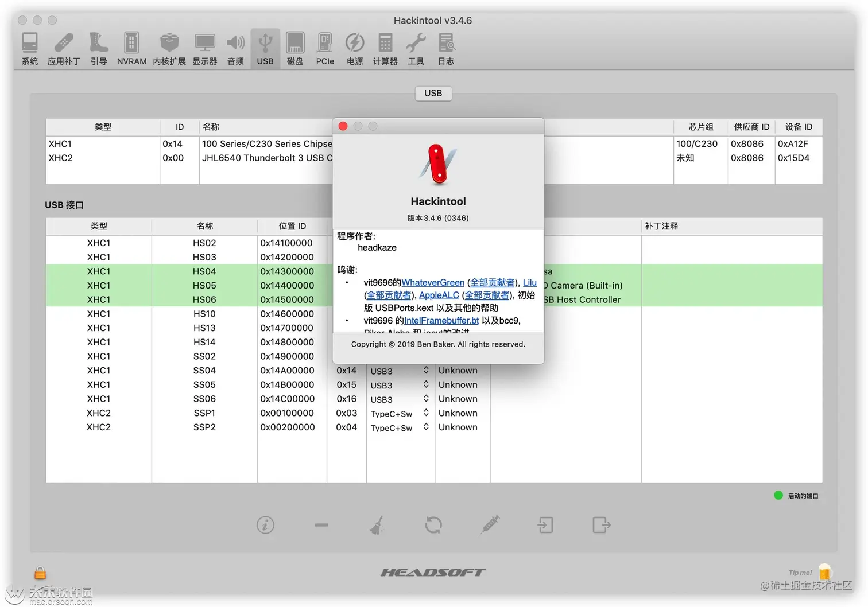Click the refresh arrows button
The height and width of the screenshot is (607, 868).
click(433, 525)
